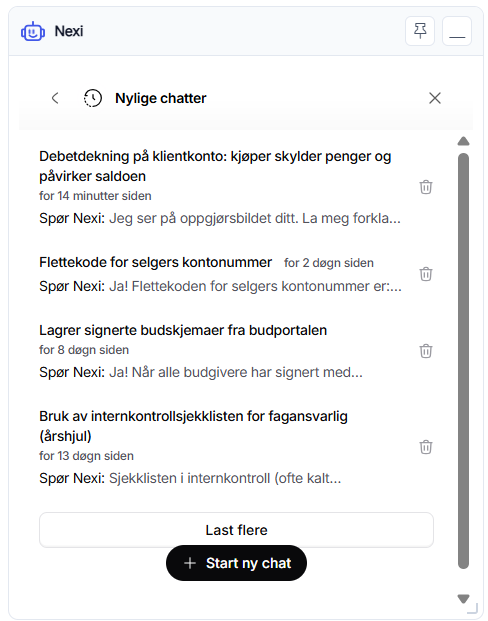Click the vertical scrollbar thumb
The height and width of the screenshot is (621, 488).
(463, 361)
